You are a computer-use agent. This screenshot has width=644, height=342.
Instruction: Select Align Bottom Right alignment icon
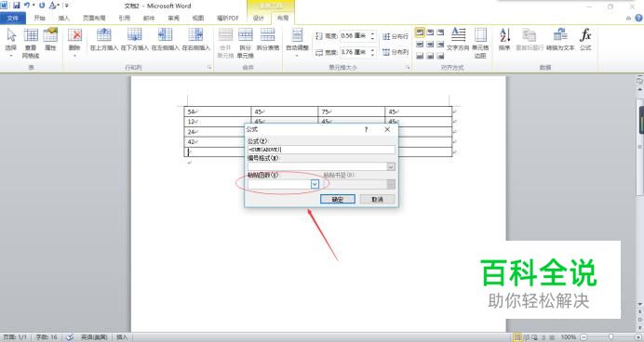tap(440, 56)
